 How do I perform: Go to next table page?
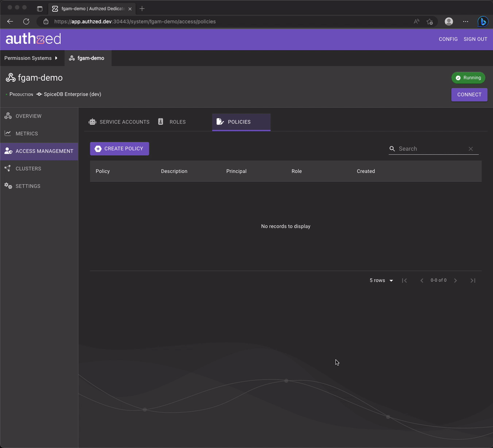coord(455,280)
